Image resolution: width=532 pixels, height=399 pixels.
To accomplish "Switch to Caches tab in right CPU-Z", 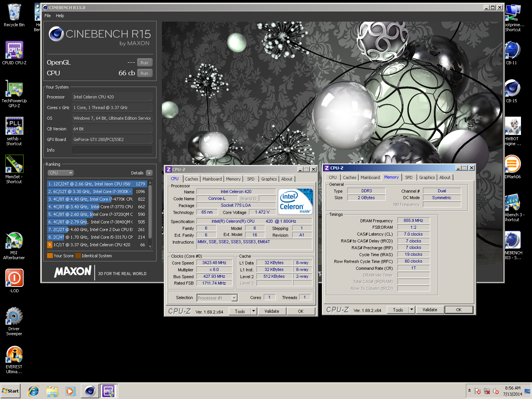I will 350,177.
